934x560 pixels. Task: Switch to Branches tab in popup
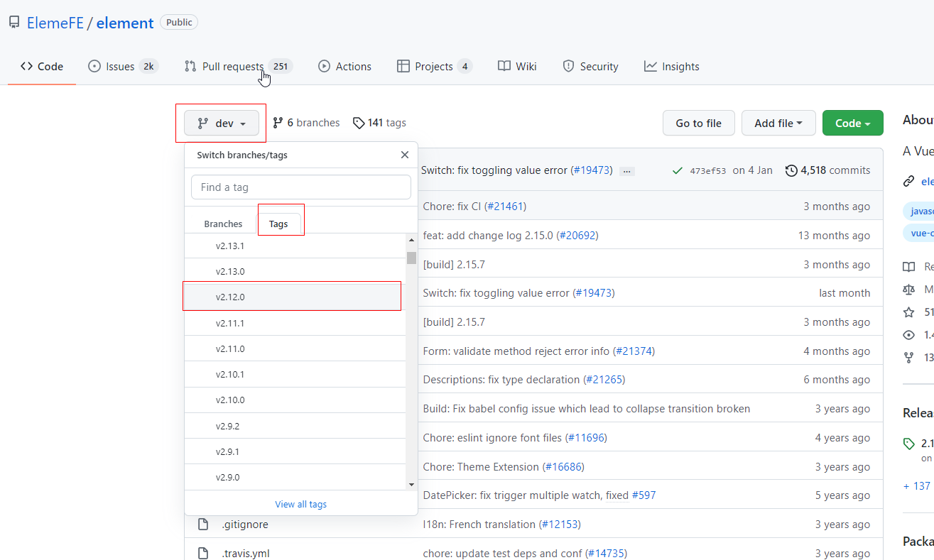223,224
